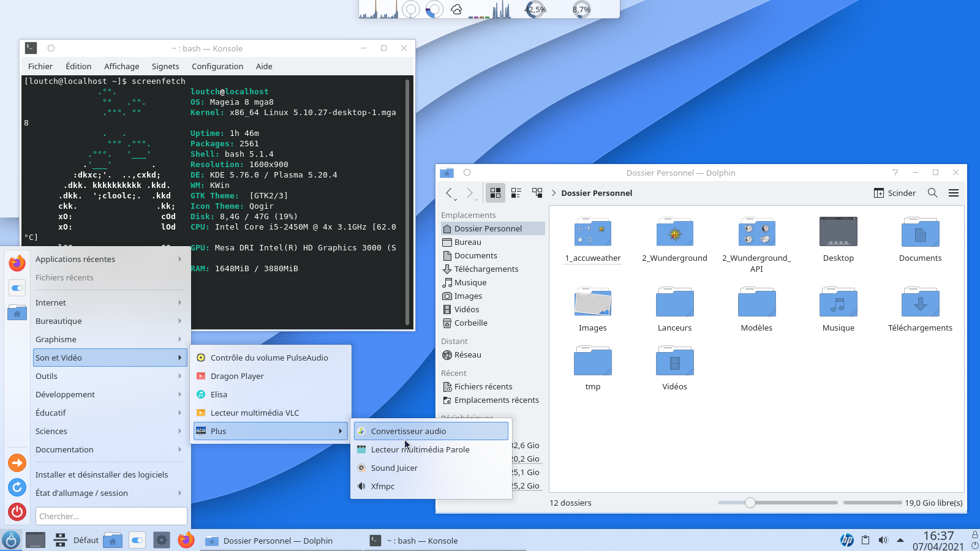Click the Dolphin forward arrow button

coord(470,193)
